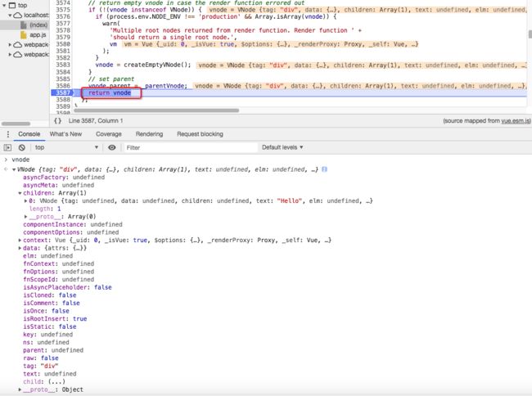Image resolution: width=532 pixels, height=396 pixels.
Task: Toggle live expression eye icon
Action: coord(112,147)
